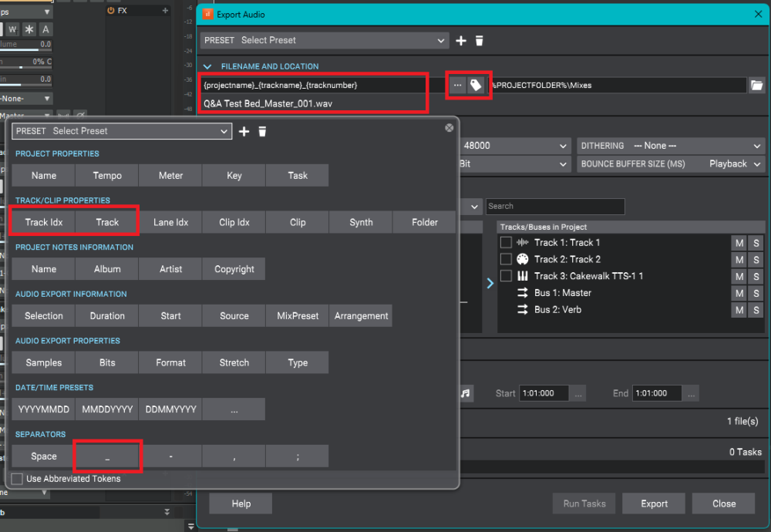Viewport: 771px width, 532px height.
Task: Mute Track 3 Cakewalk TTS-1
Action: tap(739, 276)
